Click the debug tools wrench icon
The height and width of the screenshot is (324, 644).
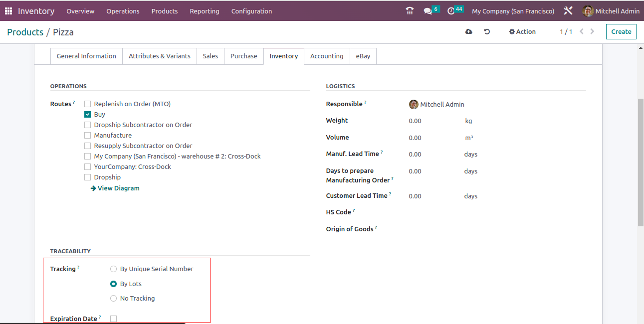(568, 11)
